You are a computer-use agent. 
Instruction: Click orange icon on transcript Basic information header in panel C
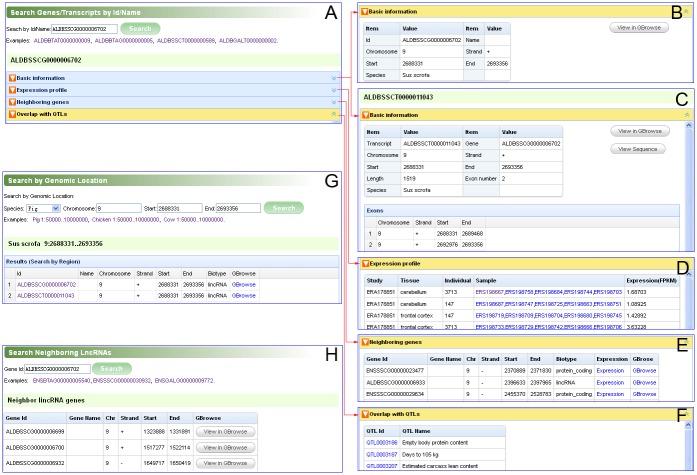pos(365,115)
